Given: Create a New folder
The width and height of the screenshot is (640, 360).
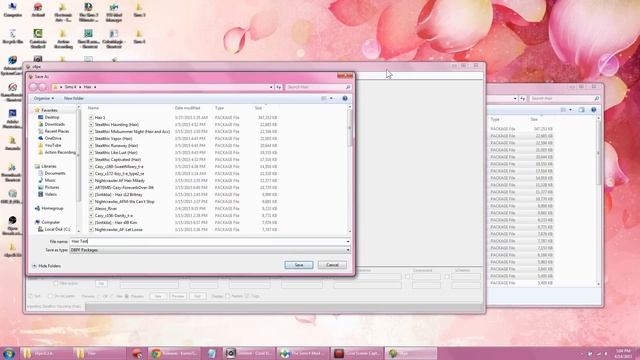Looking at the screenshot, I should pyautogui.click(x=73, y=98).
